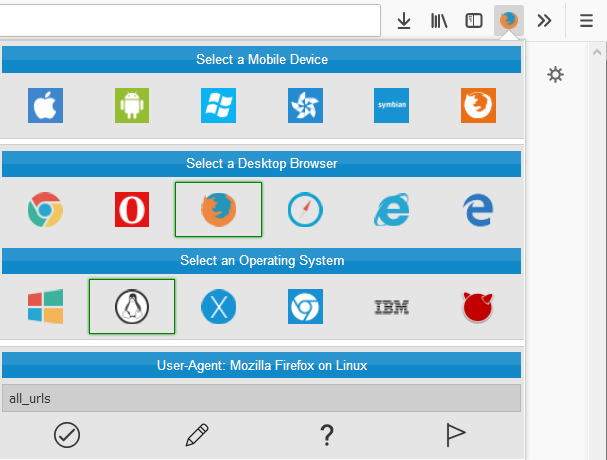Image resolution: width=607 pixels, height=460 pixels.
Task: Choose Firefox OS mobile device icon
Action: tap(478, 105)
